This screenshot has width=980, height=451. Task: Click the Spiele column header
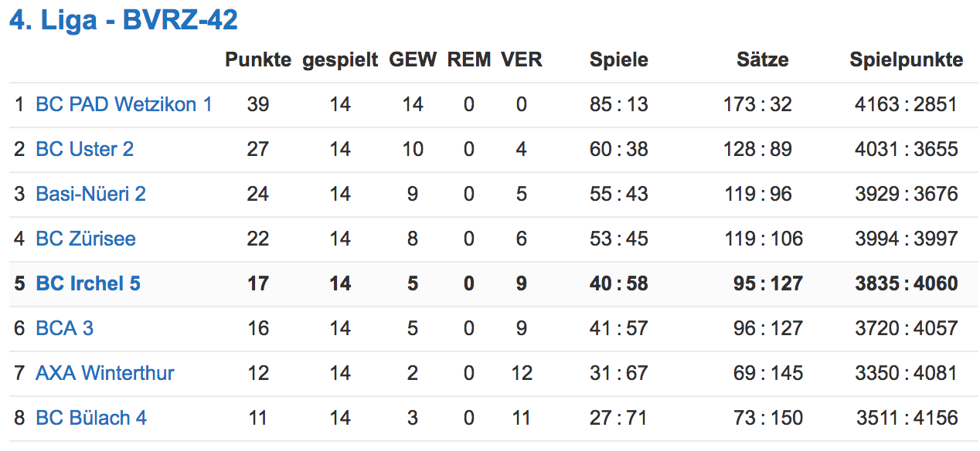tap(619, 59)
